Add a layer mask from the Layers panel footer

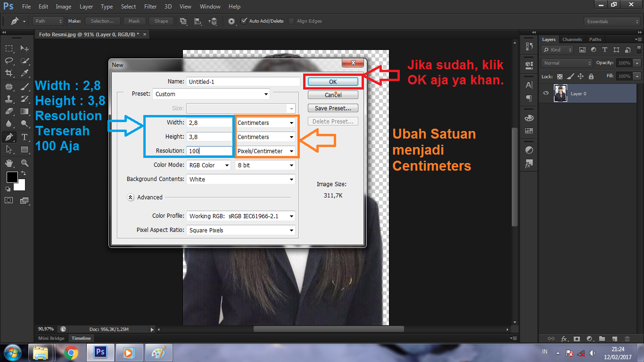tap(577, 338)
